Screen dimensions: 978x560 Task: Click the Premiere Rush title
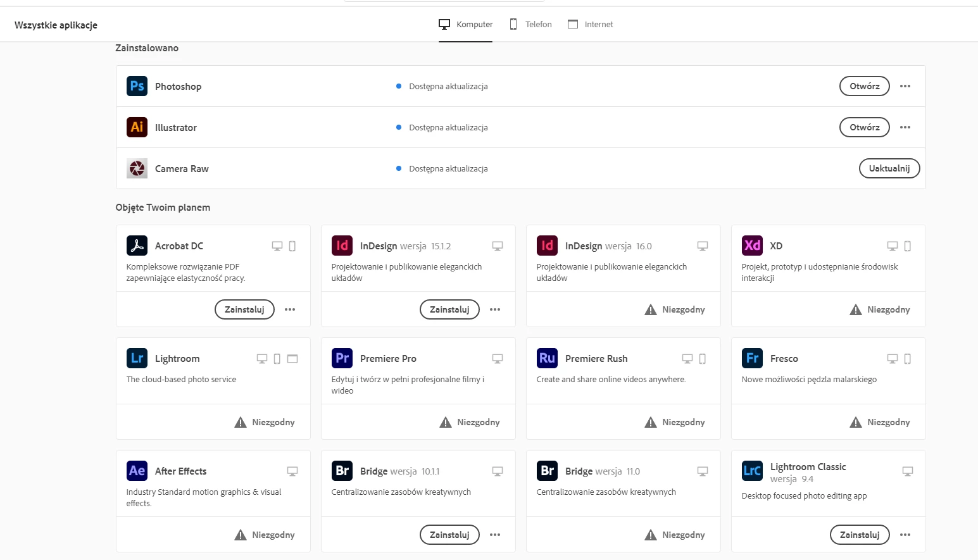click(x=596, y=359)
